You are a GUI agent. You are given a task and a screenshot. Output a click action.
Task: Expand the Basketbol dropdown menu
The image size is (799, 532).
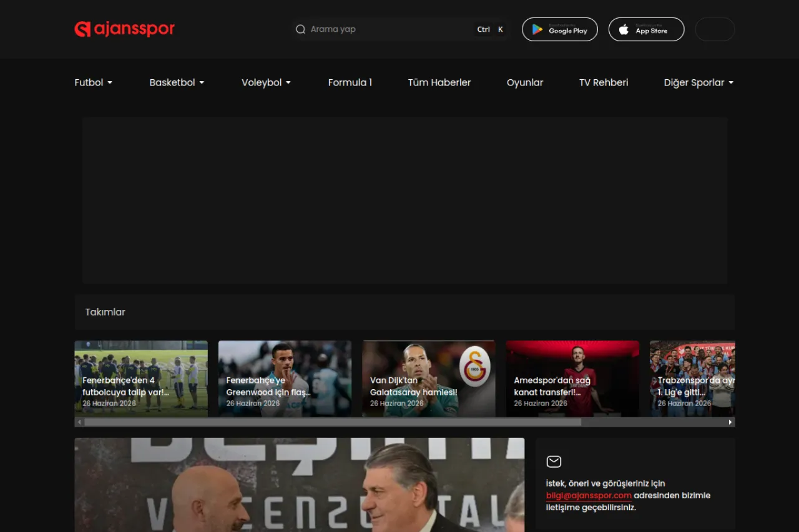coord(177,82)
